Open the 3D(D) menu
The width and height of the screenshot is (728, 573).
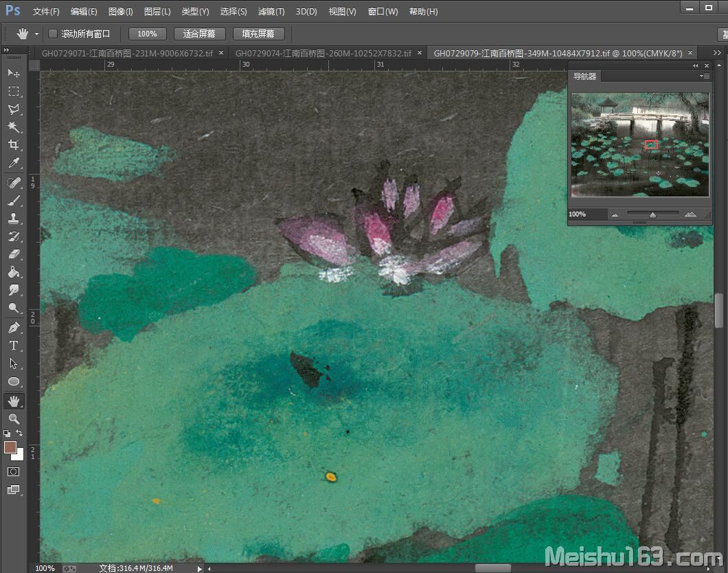click(x=306, y=12)
